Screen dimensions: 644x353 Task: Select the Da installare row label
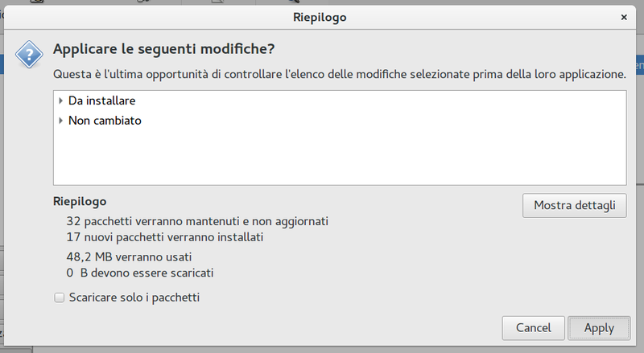101,101
